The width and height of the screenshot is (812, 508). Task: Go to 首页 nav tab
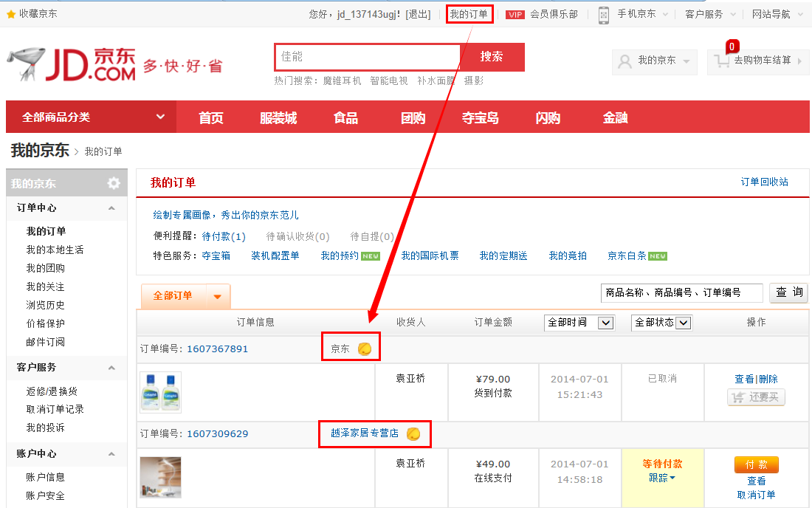[x=211, y=118]
